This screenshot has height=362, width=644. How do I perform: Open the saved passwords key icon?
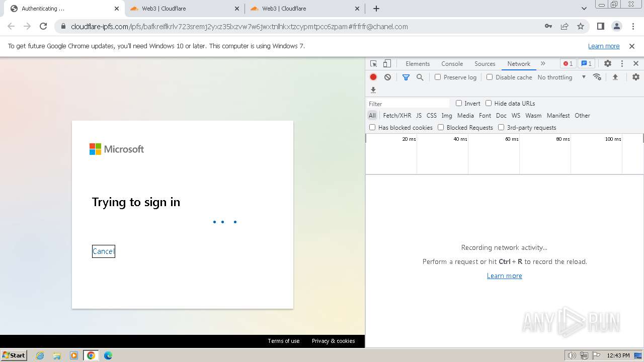(x=548, y=27)
